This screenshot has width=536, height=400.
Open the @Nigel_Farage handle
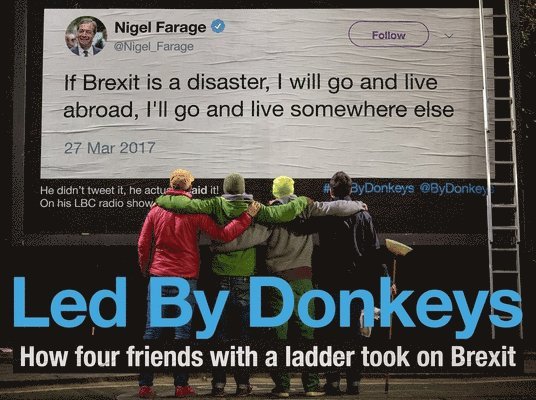(153, 46)
